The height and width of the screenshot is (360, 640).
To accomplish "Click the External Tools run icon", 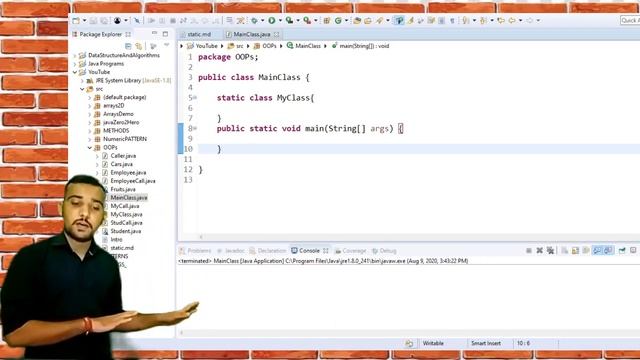I will (307, 20).
